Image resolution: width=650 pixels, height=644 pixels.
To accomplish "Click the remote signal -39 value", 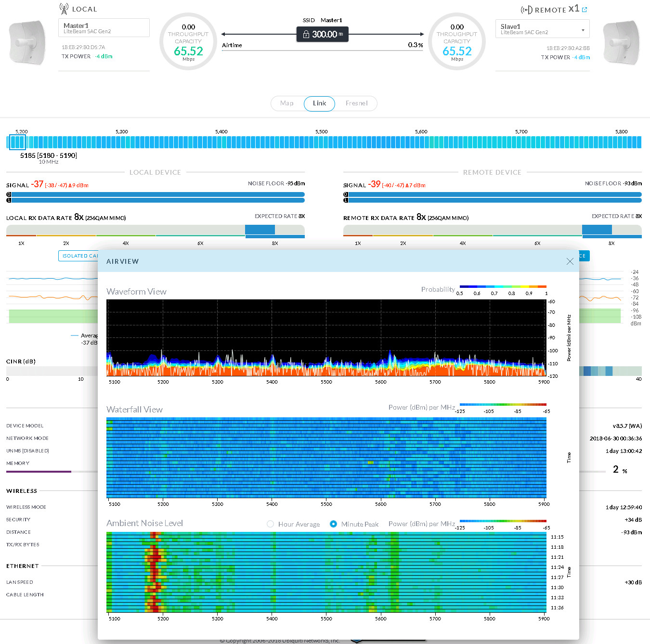I will 375,184.
